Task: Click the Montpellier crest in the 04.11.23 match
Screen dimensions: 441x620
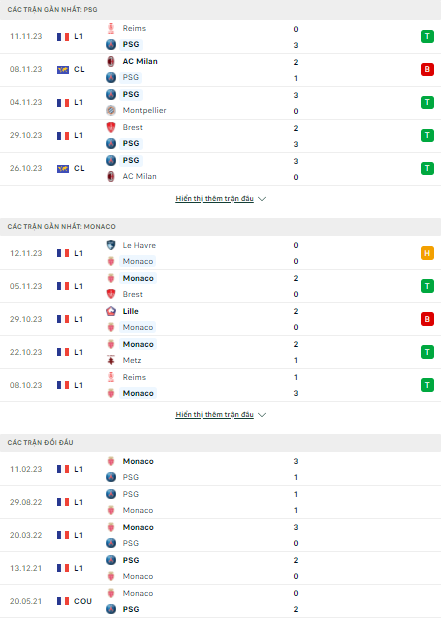Action: pos(111,110)
